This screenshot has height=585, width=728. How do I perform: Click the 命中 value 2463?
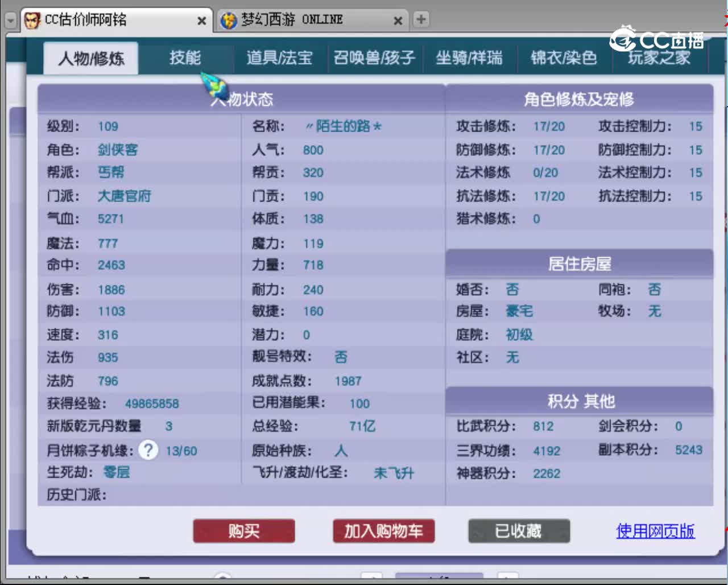pyautogui.click(x=111, y=265)
